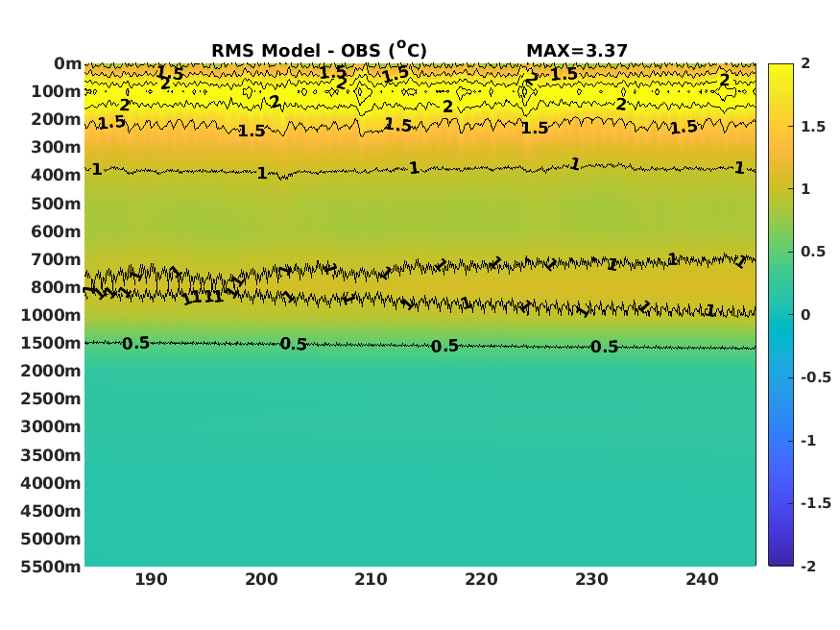Click the '230' x-axis tick label
Image resolution: width=840 pixels, height=630 pixels.
point(591,580)
